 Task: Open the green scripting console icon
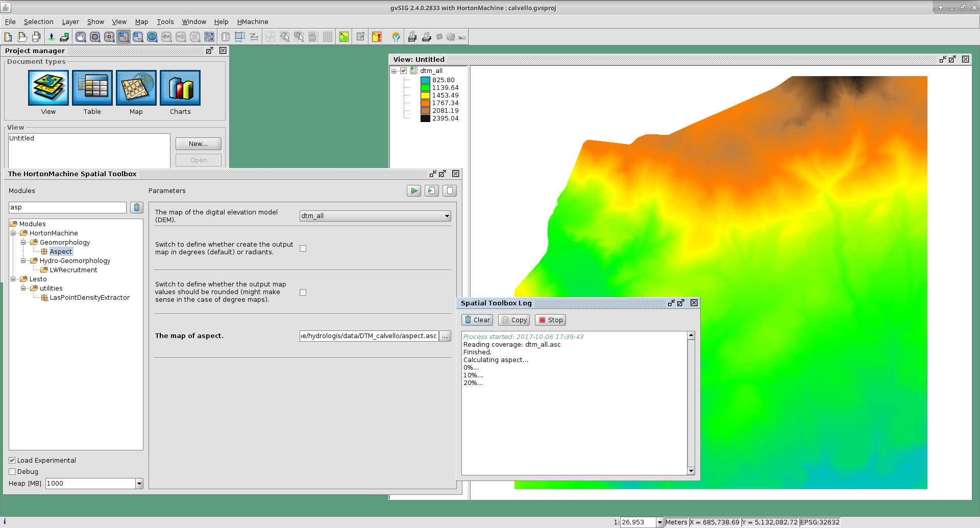click(344, 37)
